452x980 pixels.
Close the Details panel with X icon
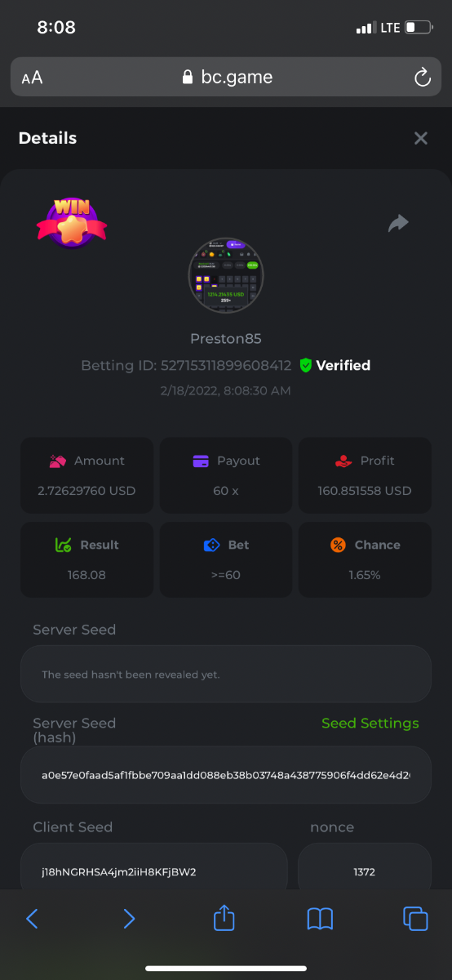(421, 138)
